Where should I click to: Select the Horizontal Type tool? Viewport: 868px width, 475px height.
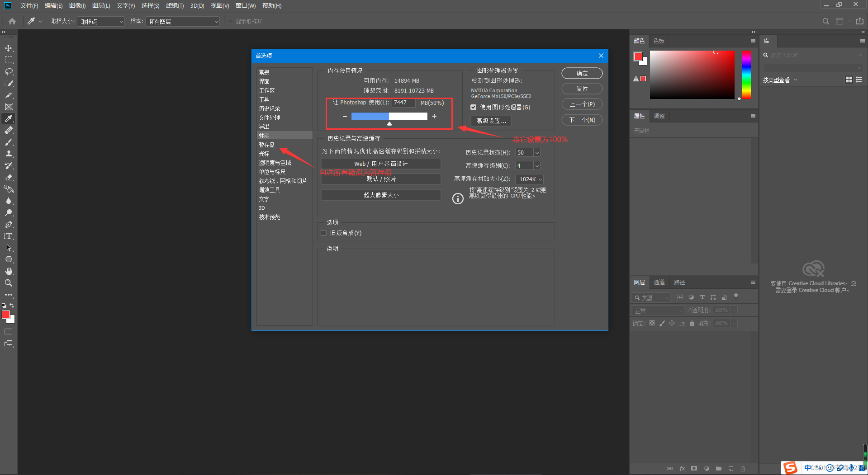[x=9, y=236]
